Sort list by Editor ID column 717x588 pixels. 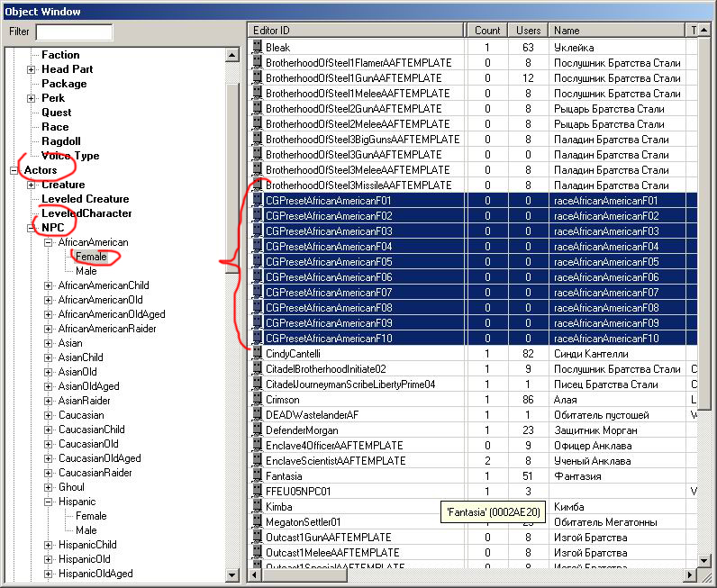pos(356,31)
